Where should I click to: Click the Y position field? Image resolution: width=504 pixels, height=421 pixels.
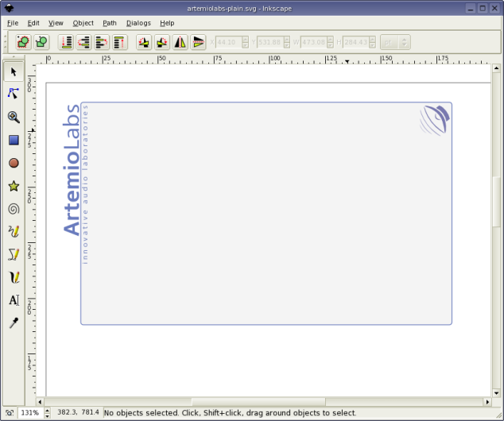[270, 42]
